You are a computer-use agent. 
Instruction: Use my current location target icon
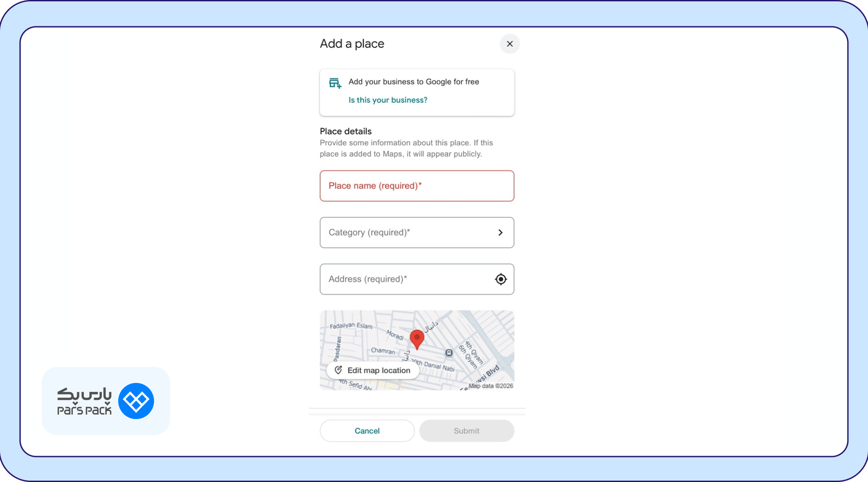click(501, 279)
